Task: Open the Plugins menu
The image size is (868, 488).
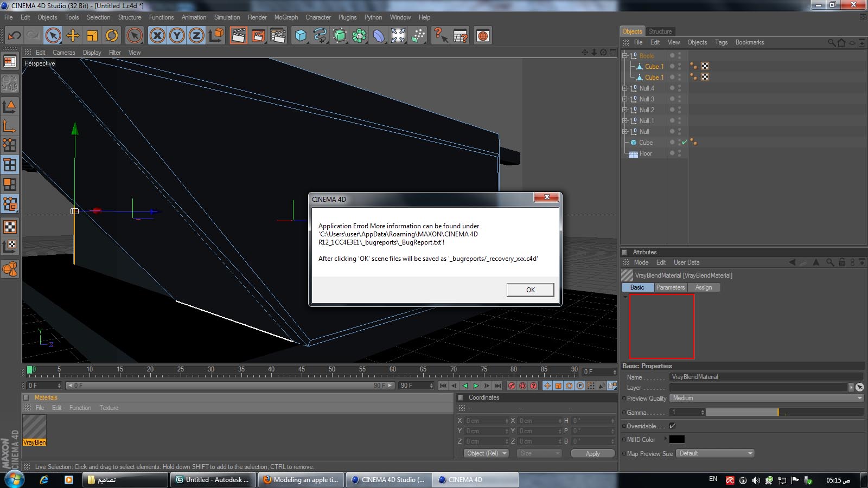Action: click(347, 17)
